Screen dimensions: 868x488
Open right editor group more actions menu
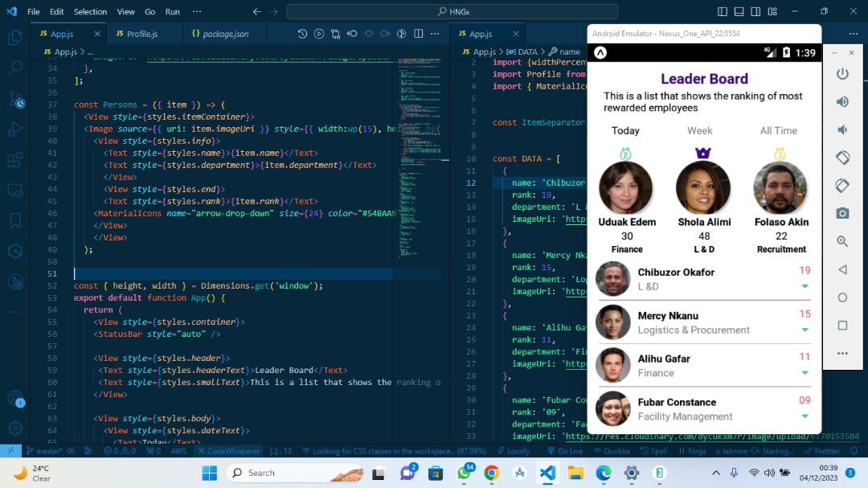[854, 34]
